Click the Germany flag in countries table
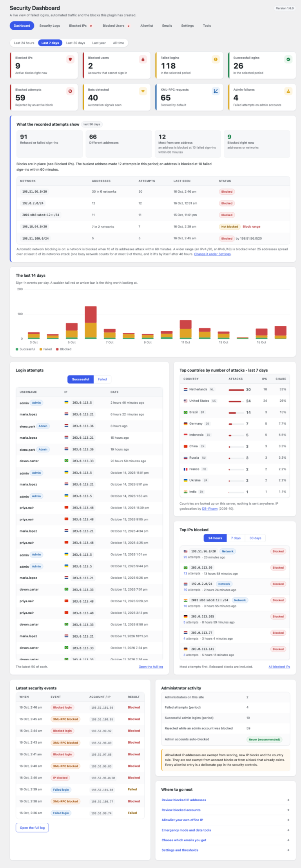This screenshot has width=301, height=868. click(185, 424)
